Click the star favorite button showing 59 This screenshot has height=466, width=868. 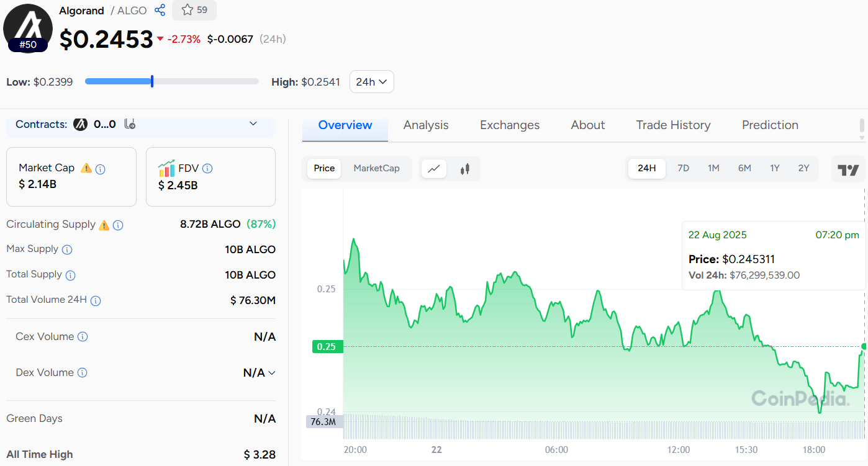(194, 10)
